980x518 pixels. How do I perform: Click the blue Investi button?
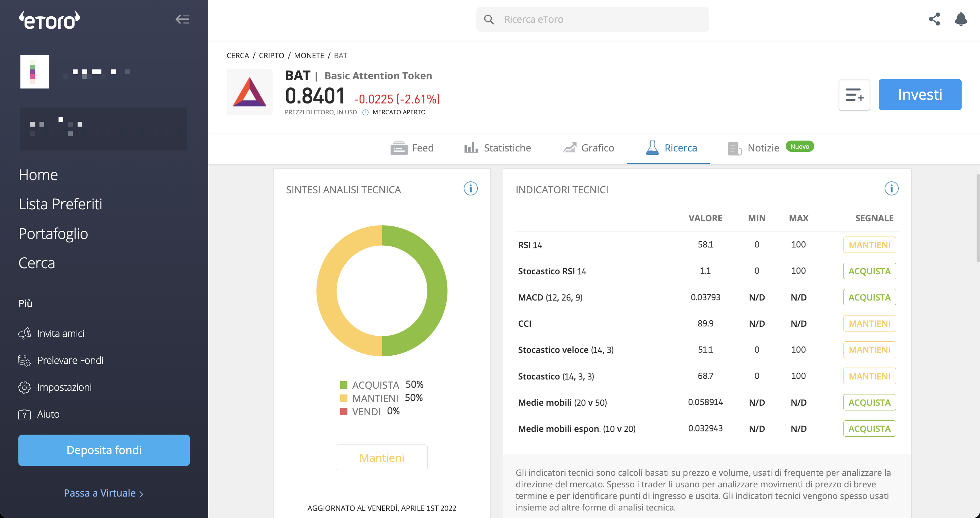920,95
